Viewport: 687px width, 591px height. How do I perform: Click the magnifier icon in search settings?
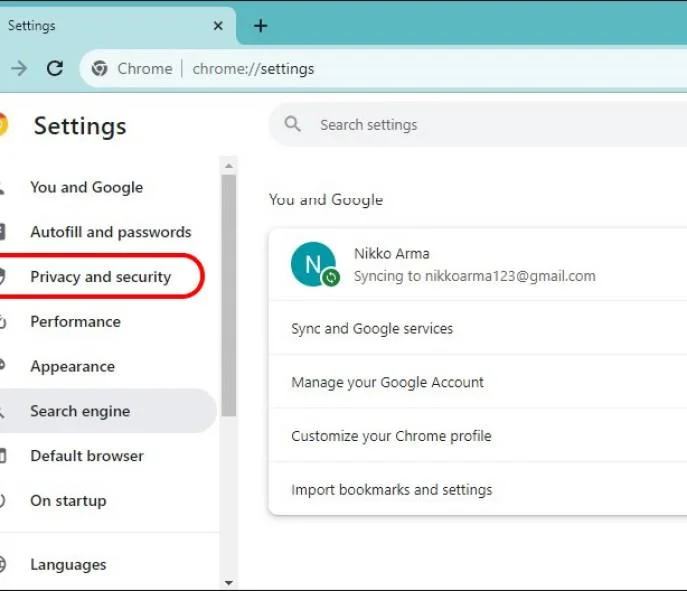click(x=292, y=124)
